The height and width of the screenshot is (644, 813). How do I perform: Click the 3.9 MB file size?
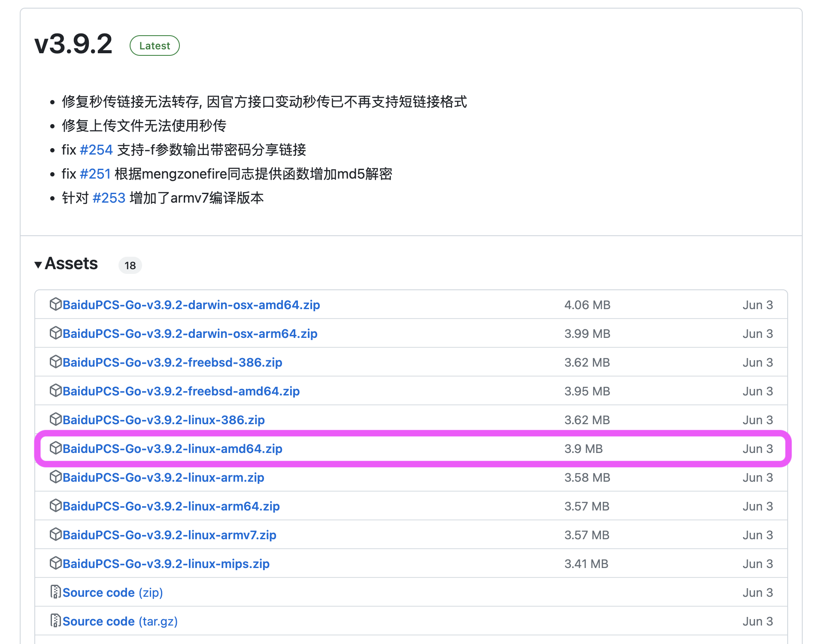click(583, 449)
